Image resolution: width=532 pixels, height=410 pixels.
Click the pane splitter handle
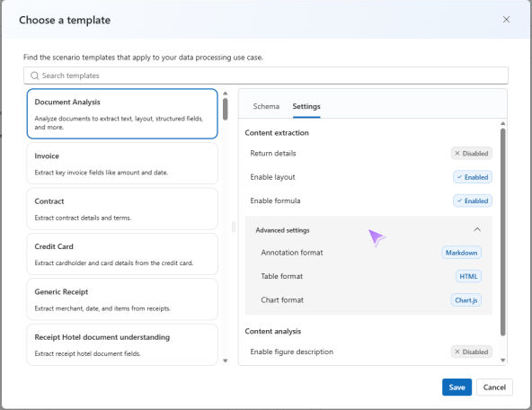pos(234,227)
